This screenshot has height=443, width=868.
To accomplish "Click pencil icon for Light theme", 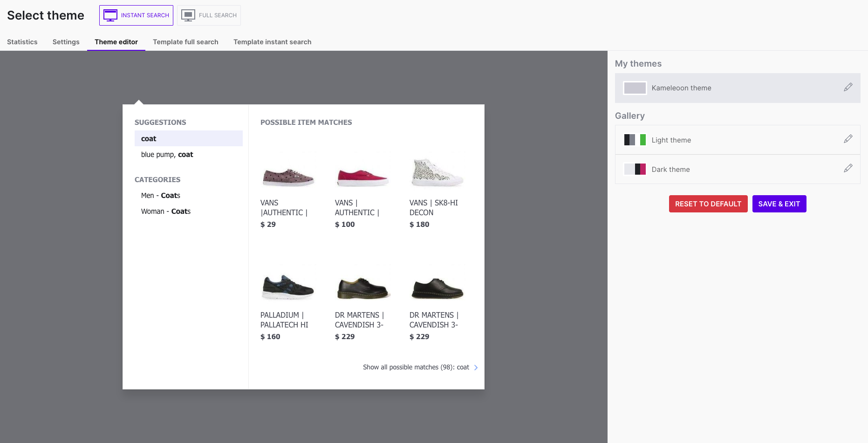I will [848, 139].
